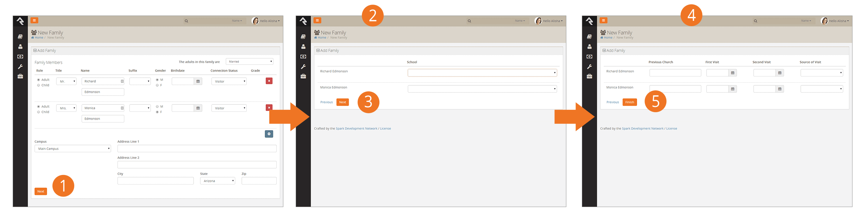Image resolution: width=868 pixels, height=224 pixels.
Task: Select the Child role for Monica
Action: coord(39,112)
